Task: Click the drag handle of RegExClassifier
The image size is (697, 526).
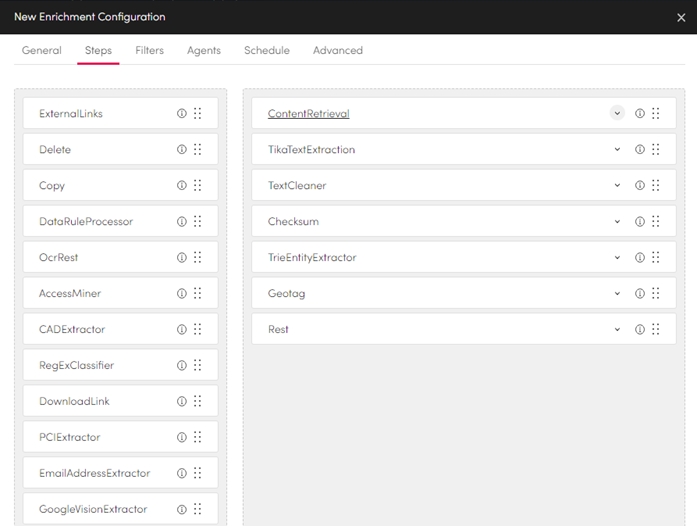Action: point(198,366)
